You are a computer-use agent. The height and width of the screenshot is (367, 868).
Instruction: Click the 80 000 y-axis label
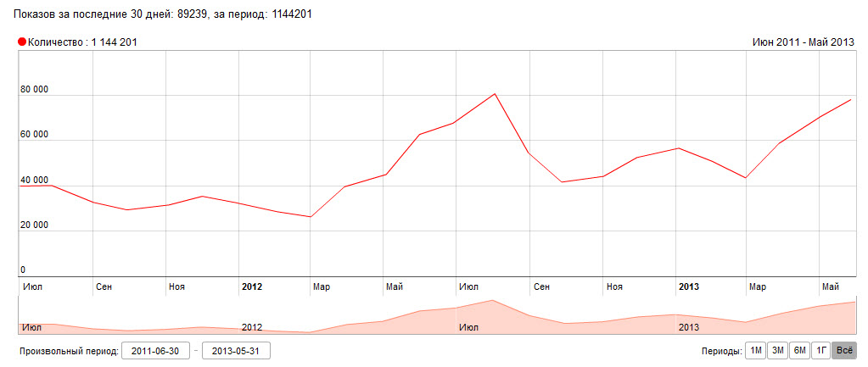click(34, 90)
